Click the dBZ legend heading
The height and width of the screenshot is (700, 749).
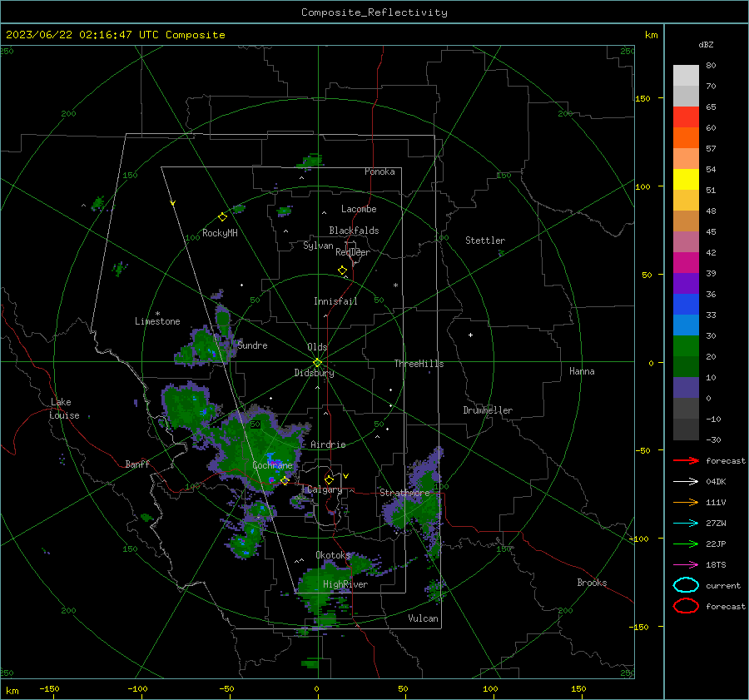pos(706,45)
